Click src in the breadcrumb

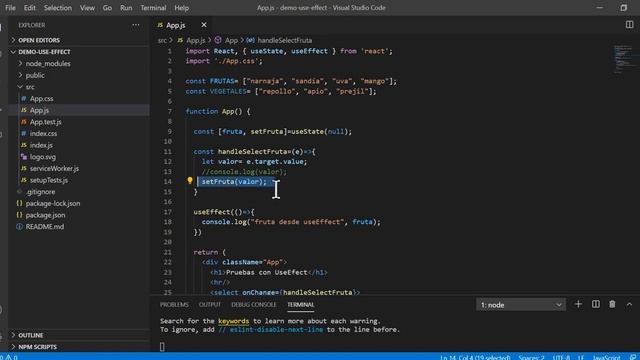[162, 40]
